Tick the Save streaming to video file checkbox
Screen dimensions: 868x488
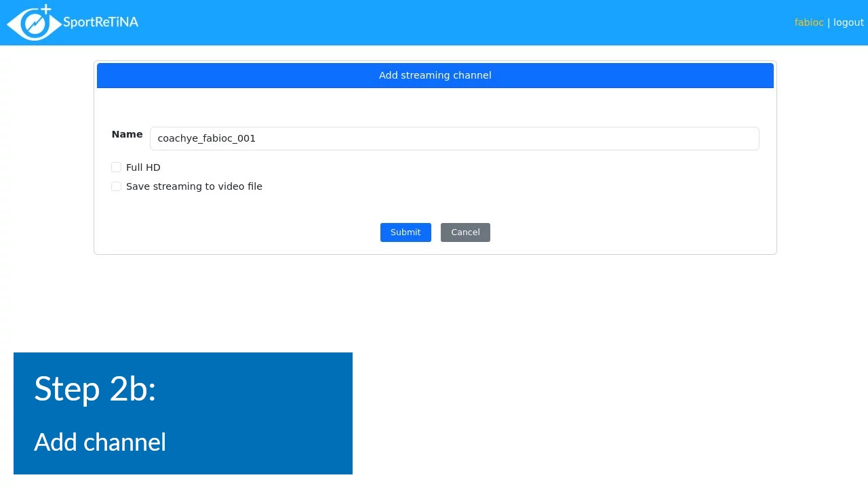pyautogui.click(x=116, y=186)
